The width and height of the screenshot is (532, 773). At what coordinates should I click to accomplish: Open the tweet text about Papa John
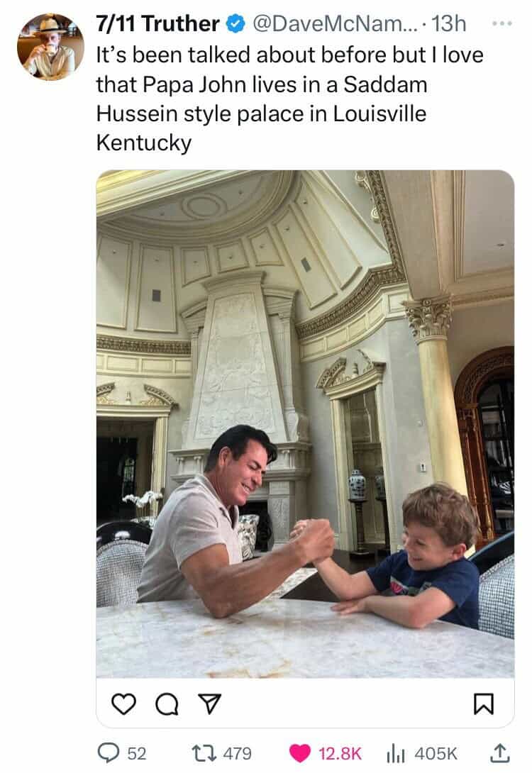tap(290, 99)
